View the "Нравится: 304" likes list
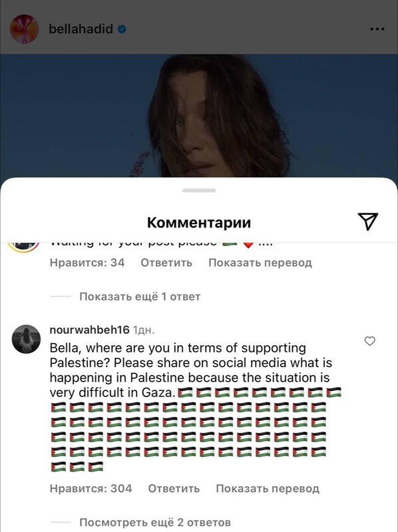This screenshot has width=398, height=532. tap(91, 489)
